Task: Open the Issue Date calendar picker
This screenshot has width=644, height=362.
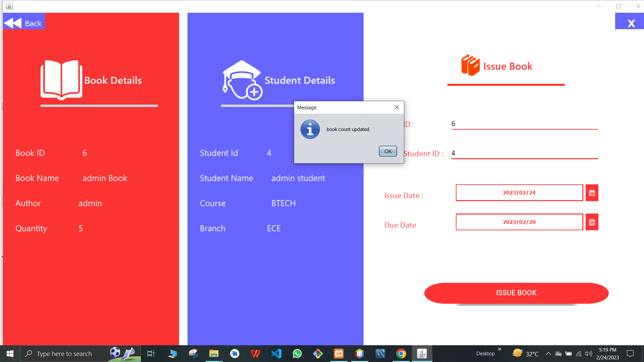Action: [x=592, y=193]
